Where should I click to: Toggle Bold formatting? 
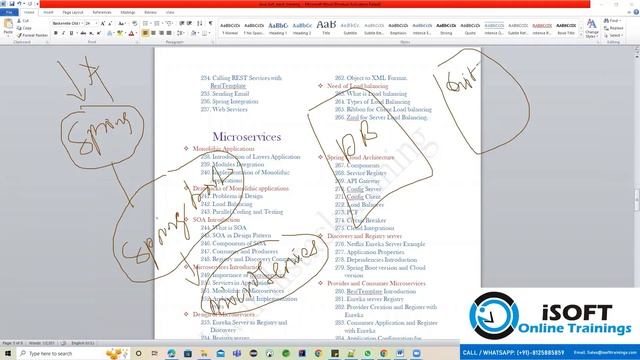pyautogui.click(x=56, y=33)
